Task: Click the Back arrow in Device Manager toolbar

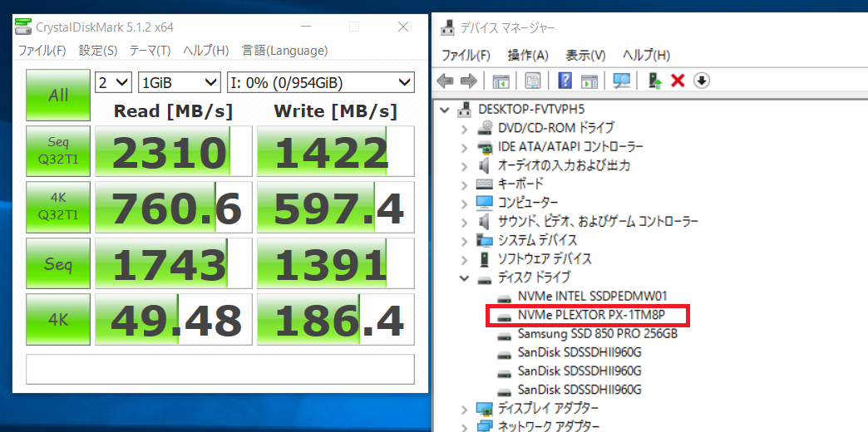Action: pyautogui.click(x=445, y=81)
